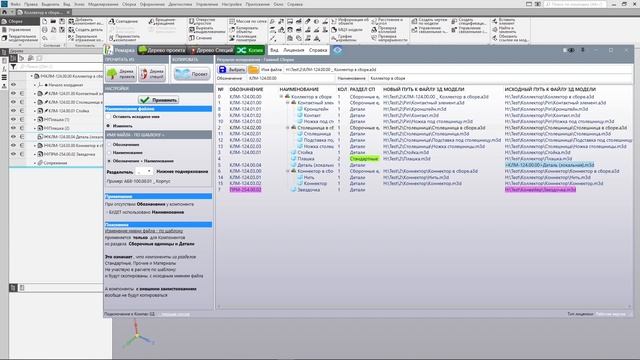Image resolution: width=640 pixels, height=360 pixels.
Task: Toggle visibility eye for Начало координат row
Action: [13, 85]
